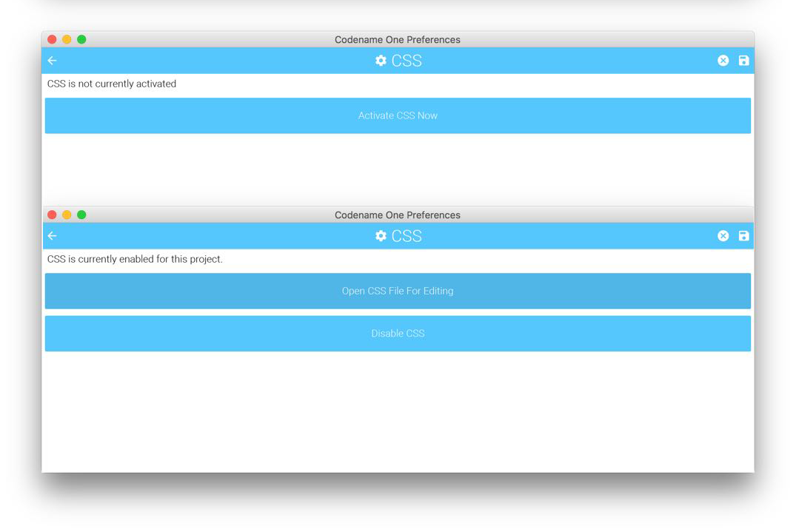Screen dimensions: 796x532
Task: Open the gear settings icon next to CSS title
Action: 381,61
